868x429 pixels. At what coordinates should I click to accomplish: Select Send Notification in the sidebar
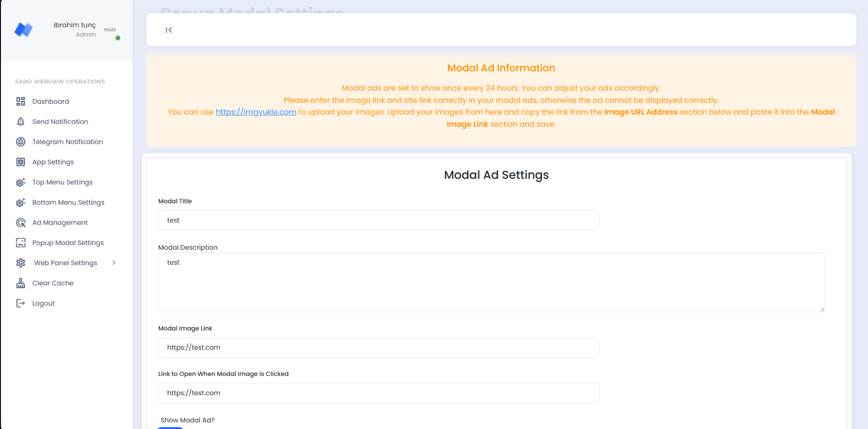pos(60,122)
